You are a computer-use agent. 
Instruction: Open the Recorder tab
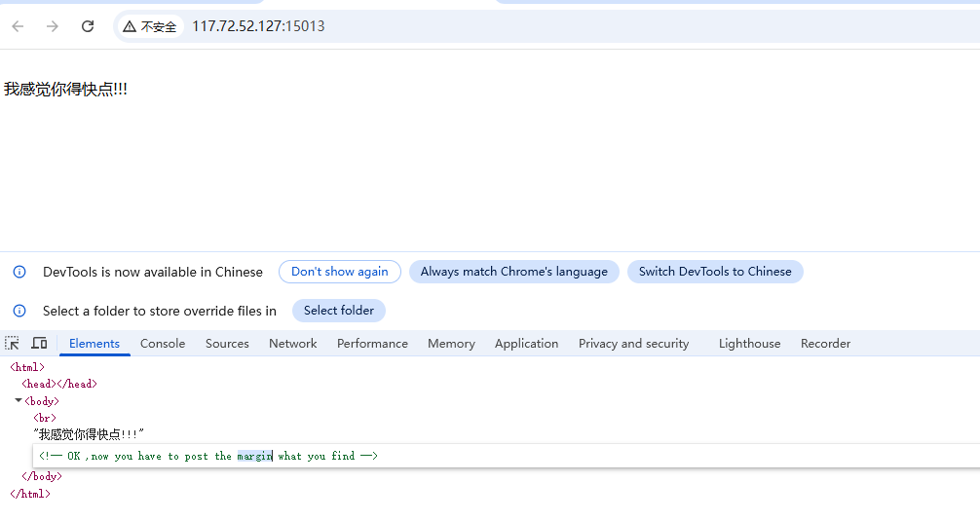point(825,343)
